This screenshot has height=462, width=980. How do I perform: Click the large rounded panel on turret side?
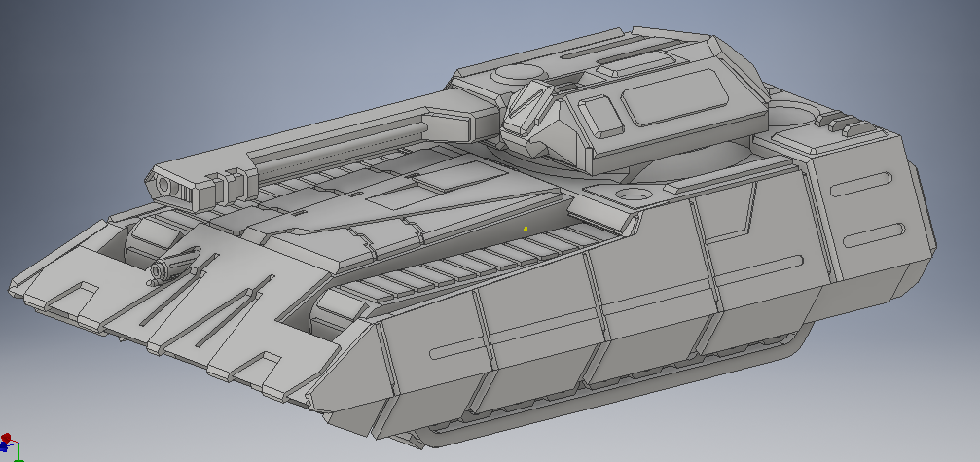[675, 98]
